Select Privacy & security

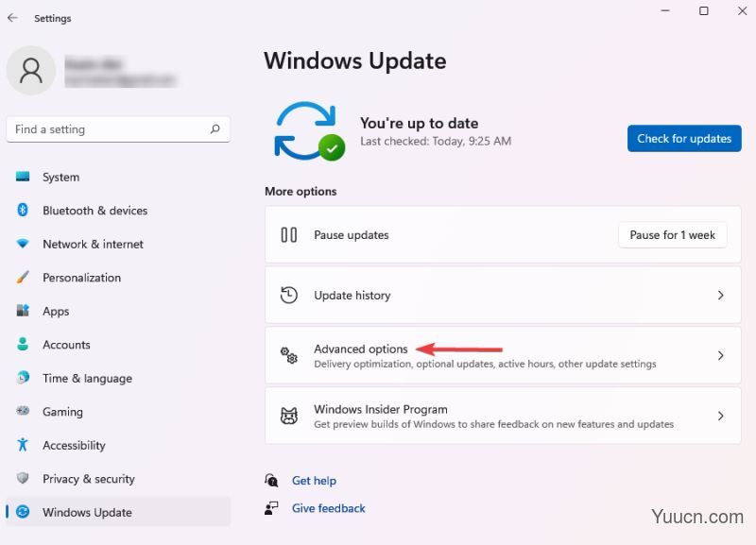118,478
